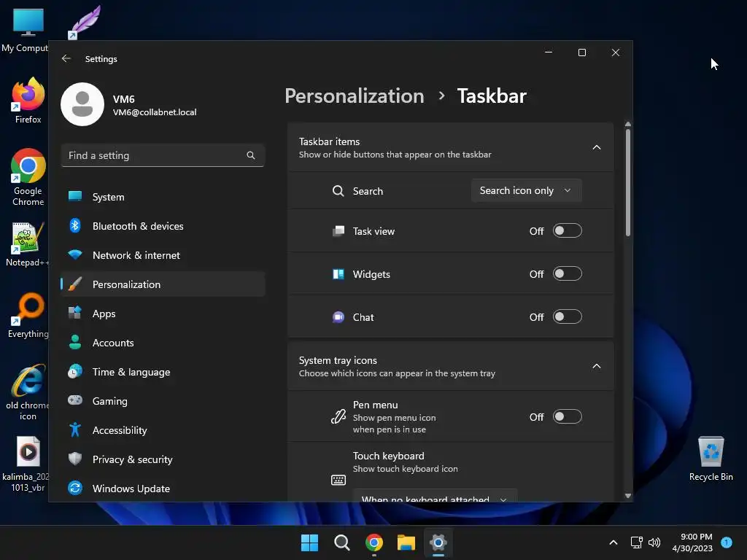The image size is (747, 560).
Task: Click the volume speaker tray icon
Action: (x=654, y=542)
